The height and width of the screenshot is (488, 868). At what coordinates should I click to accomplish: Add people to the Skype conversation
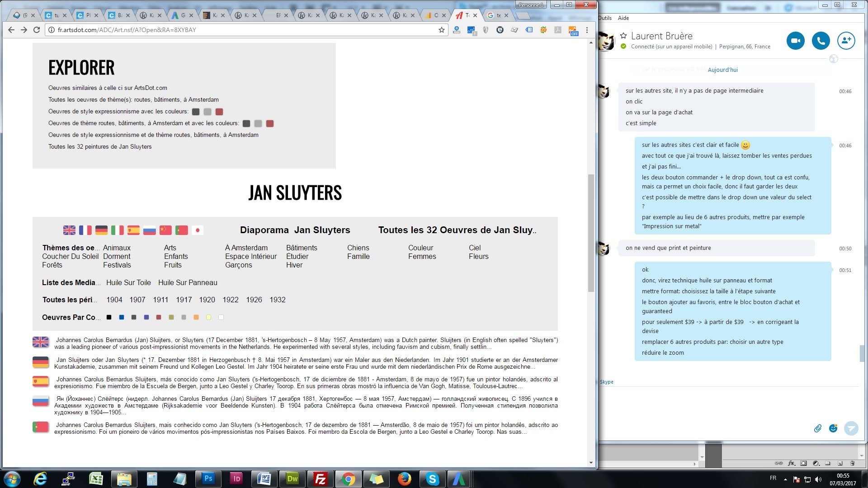point(846,41)
